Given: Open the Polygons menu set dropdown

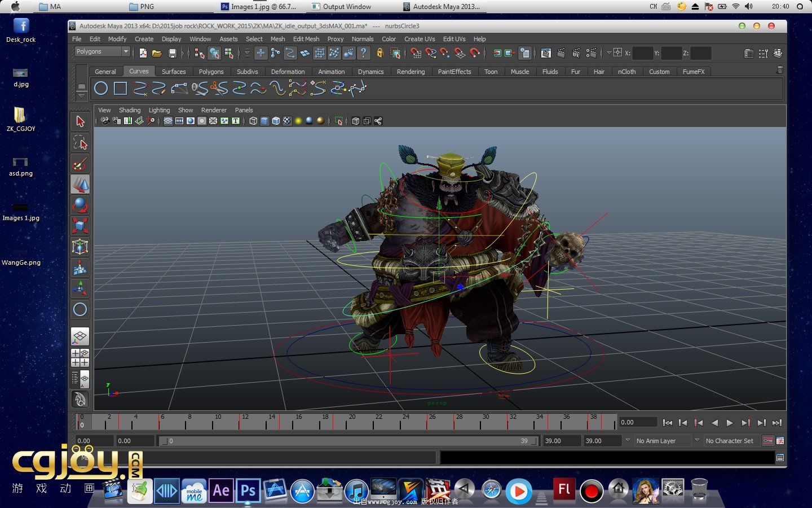Looking at the screenshot, I should [x=102, y=51].
